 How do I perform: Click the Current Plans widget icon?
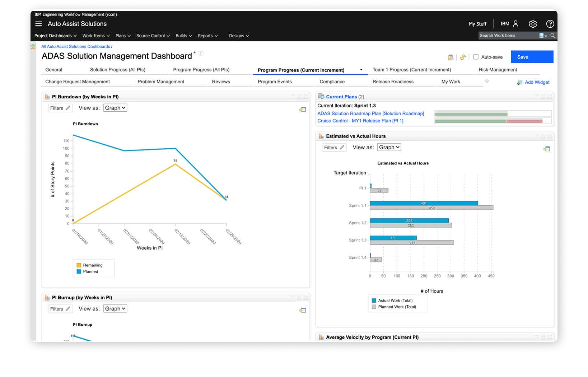pos(321,97)
